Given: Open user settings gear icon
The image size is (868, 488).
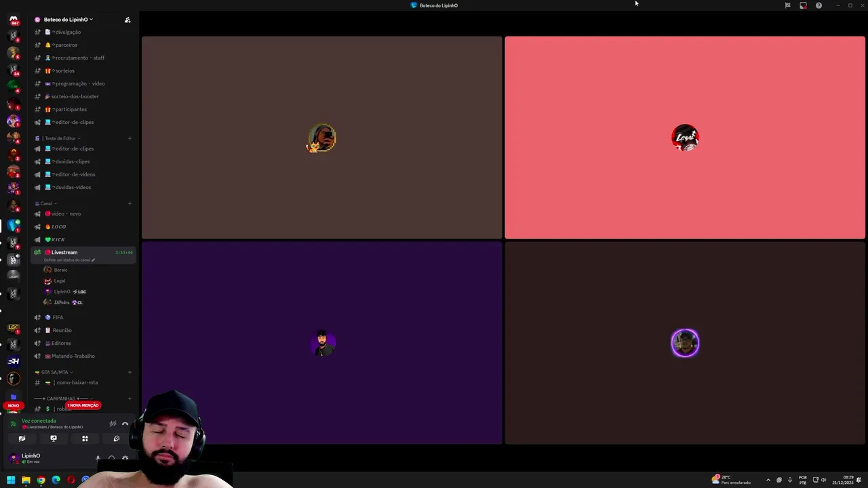Looking at the screenshot, I should [x=125, y=458].
